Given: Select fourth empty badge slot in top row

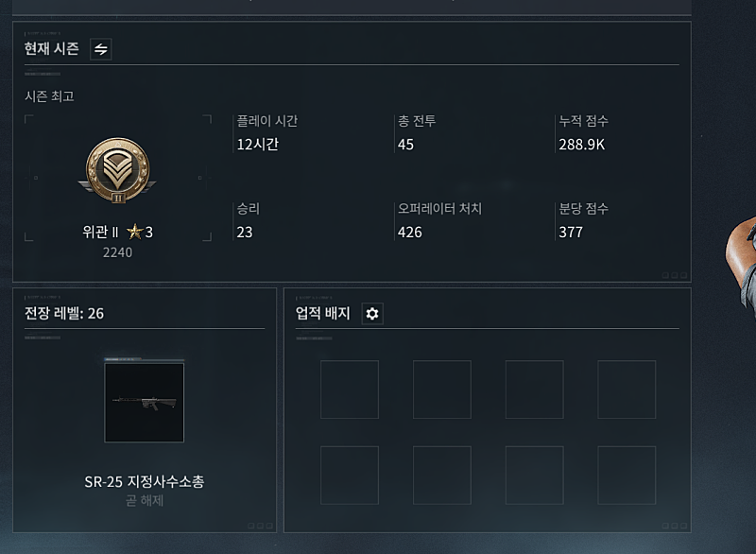Looking at the screenshot, I should (x=627, y=390).
